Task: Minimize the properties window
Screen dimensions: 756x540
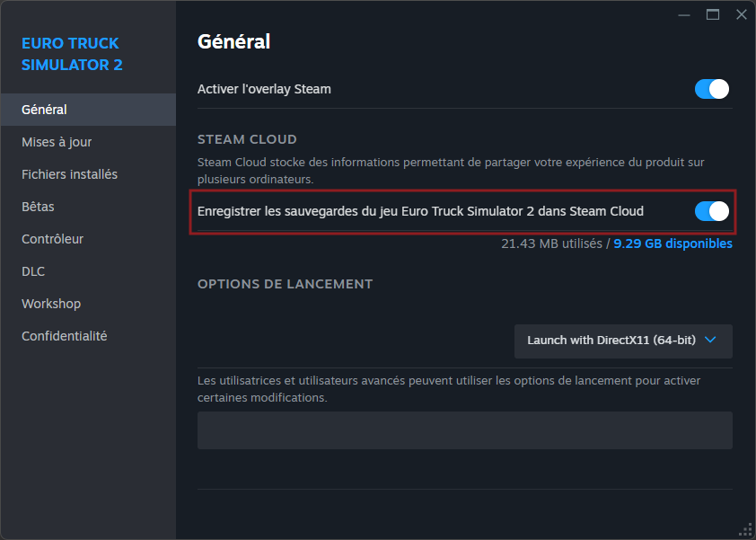Action: pos(683,15)
